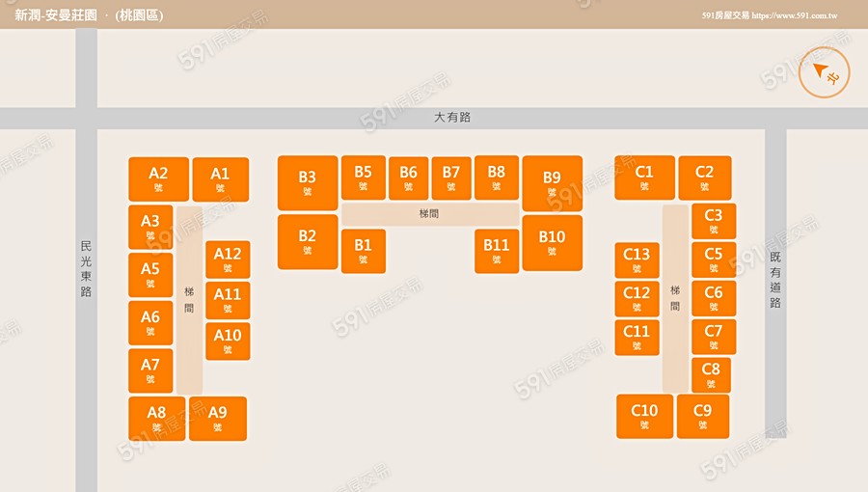Choose unit B1 block
Image resolution: width=868 pixels, height=492 pixels.
(x=363, y=251)
